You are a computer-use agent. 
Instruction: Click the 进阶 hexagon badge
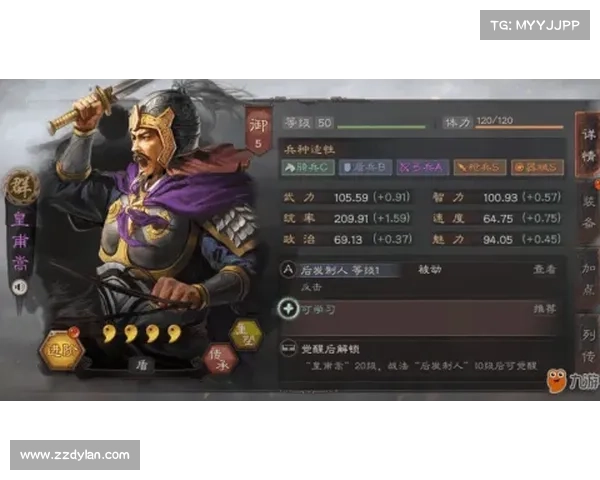point(61,349)
